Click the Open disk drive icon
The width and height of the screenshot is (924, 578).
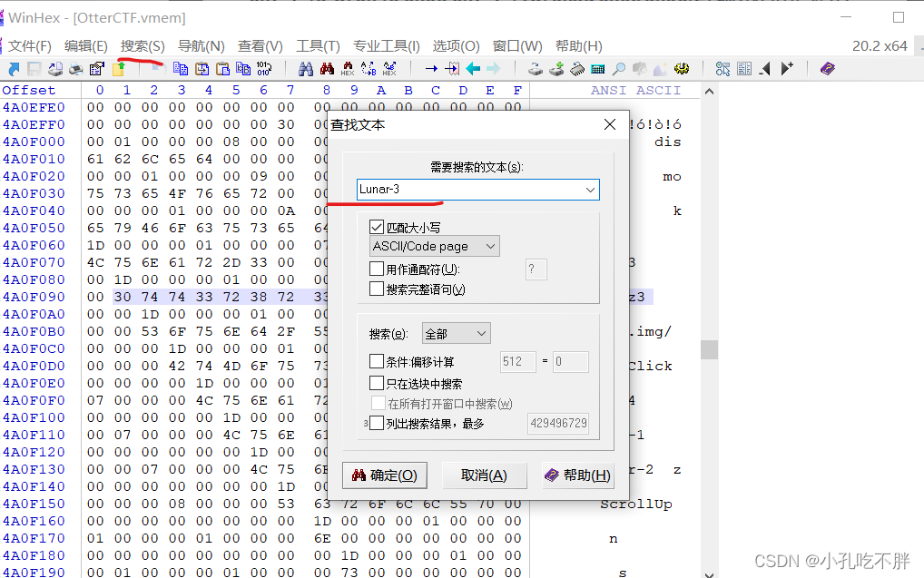click(536, 69)
